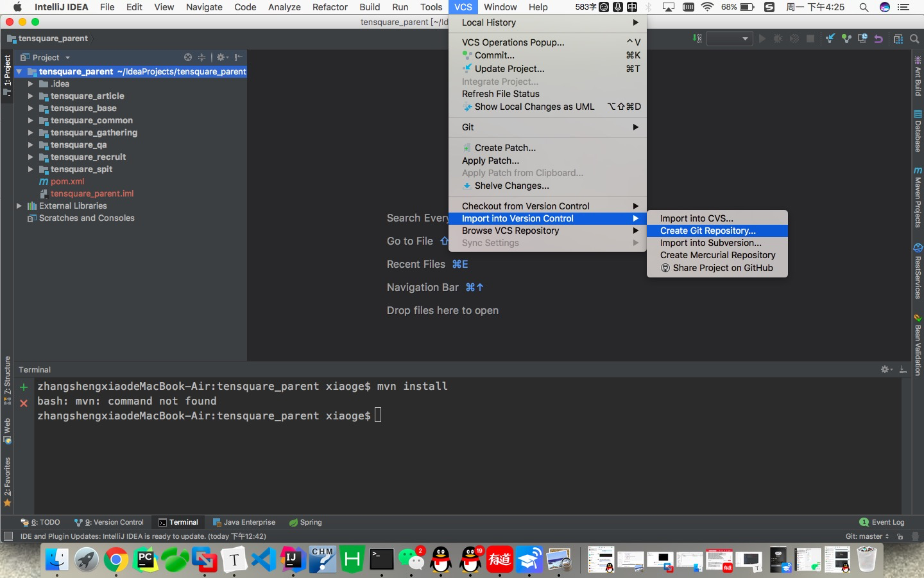Open the Database side tab
This screenshot has width=924, height=578.
coord(918,132)
